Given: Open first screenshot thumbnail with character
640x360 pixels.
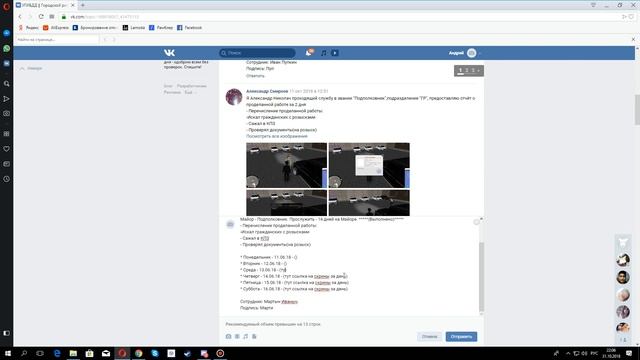Looking at the screenshot, I should 287,165.
